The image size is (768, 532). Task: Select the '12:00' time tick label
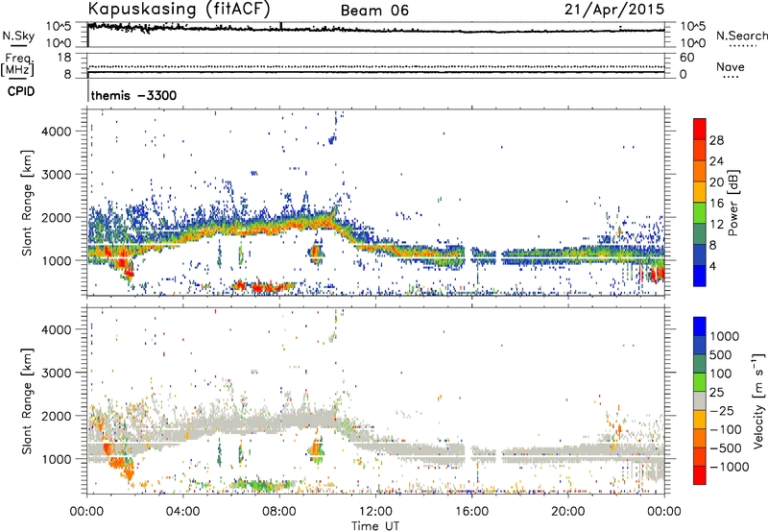pyautogui.click(x=375, y=512)
